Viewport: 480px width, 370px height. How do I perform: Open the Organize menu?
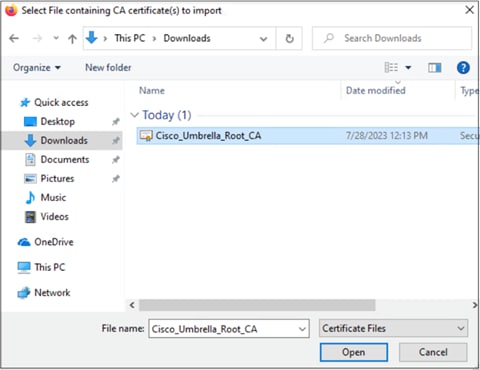37,68
